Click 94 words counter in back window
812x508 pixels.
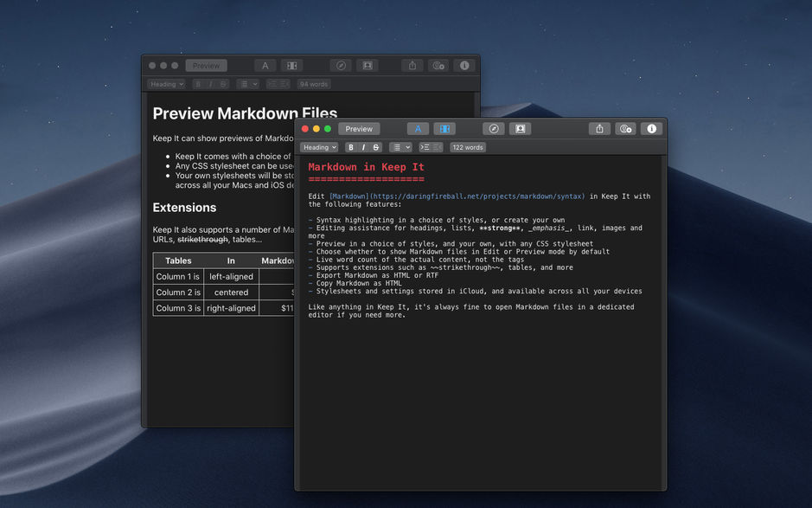[314, 84]
